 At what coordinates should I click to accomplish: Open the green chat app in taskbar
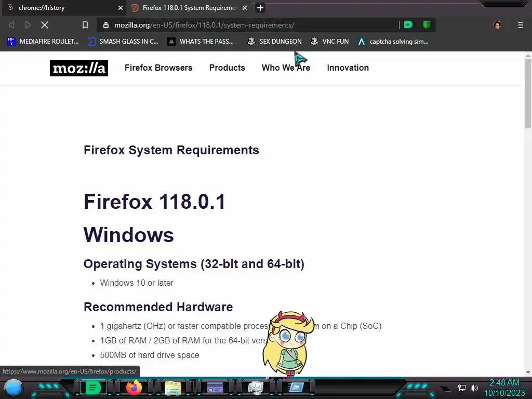(x=93, y=388)
